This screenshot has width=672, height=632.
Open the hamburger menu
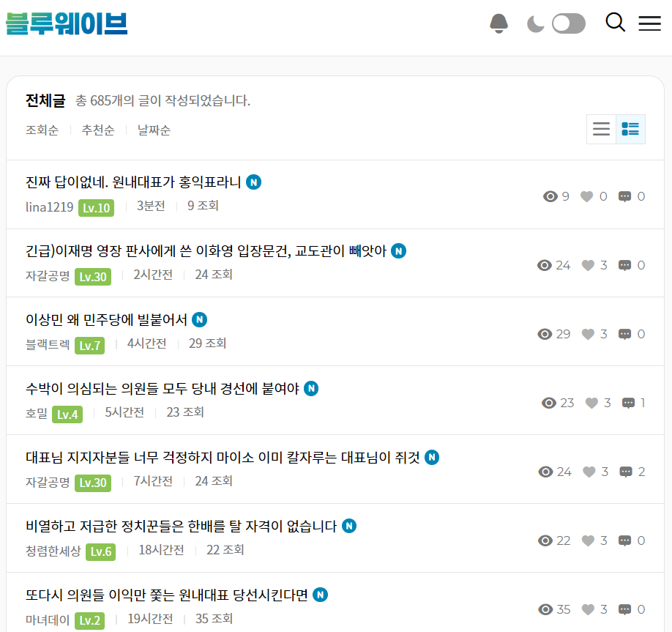650,23
